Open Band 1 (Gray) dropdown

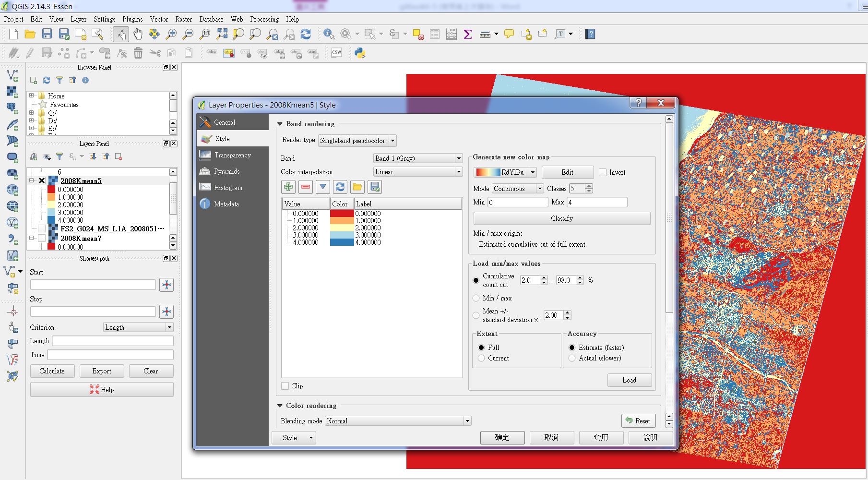418,158
